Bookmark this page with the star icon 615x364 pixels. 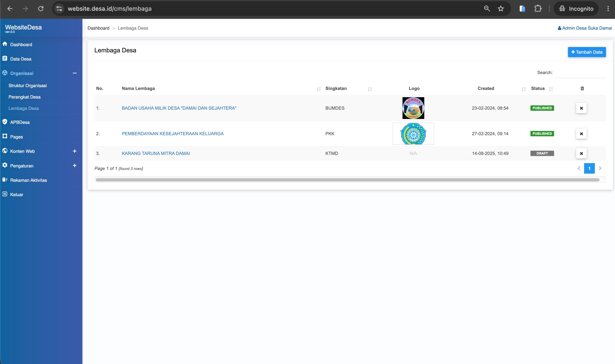click(501, 9)
